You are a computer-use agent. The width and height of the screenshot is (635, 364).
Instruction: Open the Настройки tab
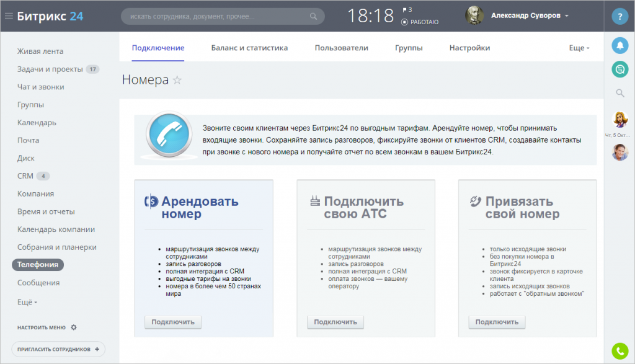[x=469, y=48]
